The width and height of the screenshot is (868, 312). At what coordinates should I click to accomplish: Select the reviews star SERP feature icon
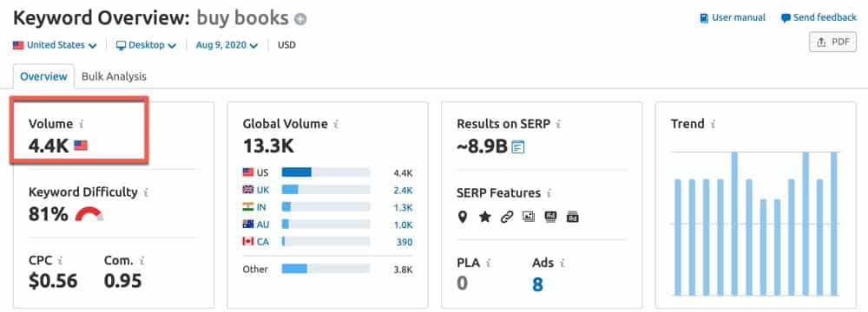tap(485, 217)
